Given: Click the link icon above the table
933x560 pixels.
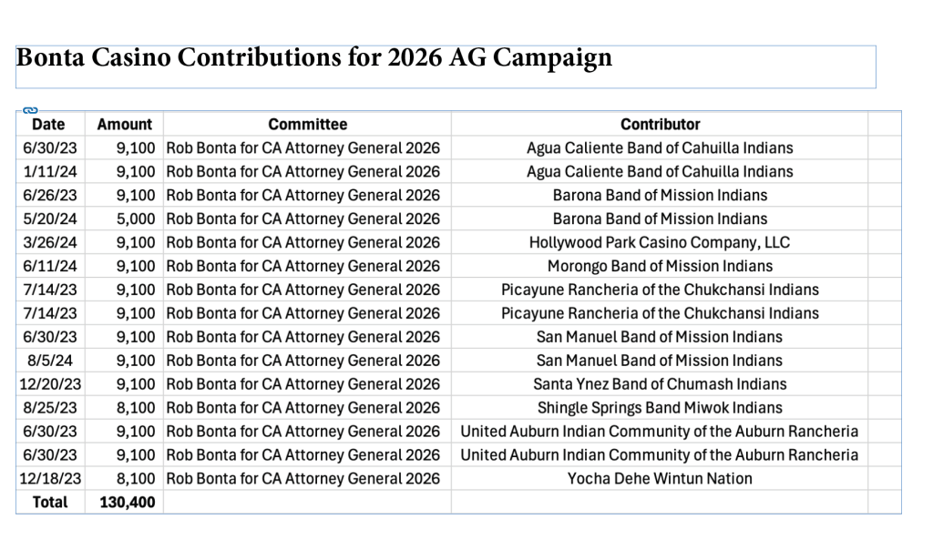Looking at the screenshot, I should tap(30, 111).
